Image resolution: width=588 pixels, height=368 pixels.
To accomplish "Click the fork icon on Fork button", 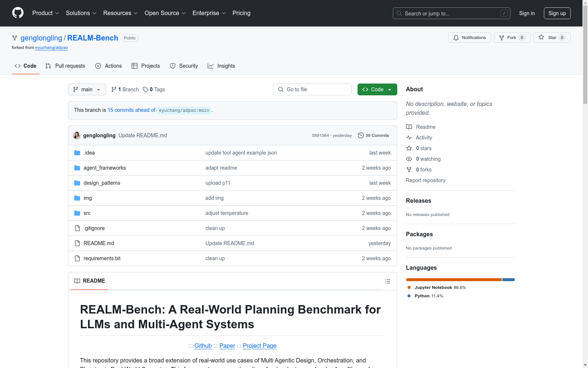I will [502, 38].
